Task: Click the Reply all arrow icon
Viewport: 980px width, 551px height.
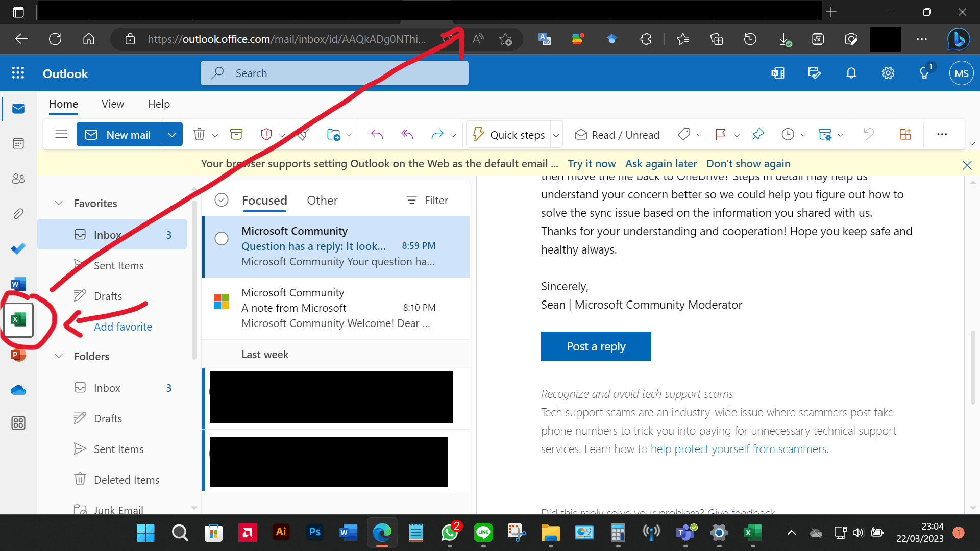Action: (407, 134)
